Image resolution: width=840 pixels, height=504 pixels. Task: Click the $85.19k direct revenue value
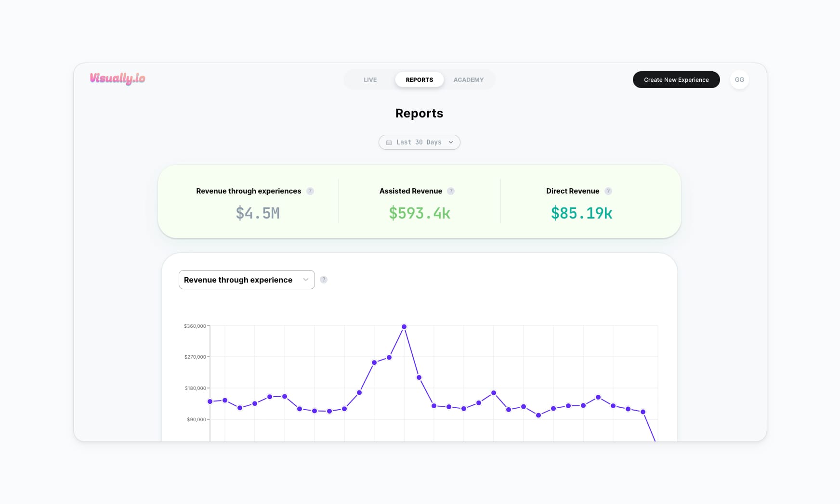click(x=581, y=213)
